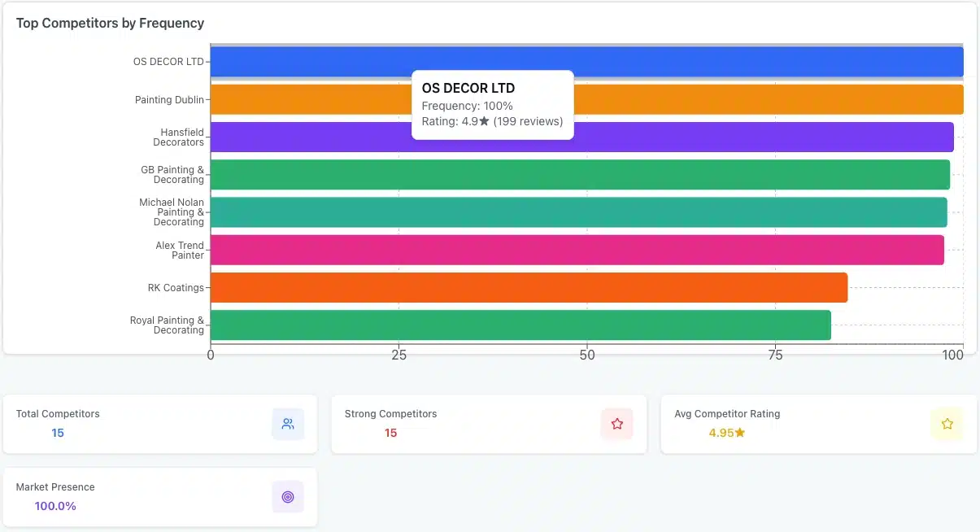Click the Market Presence target icon
Screen dimensions: 980x532
click(288, 497)
